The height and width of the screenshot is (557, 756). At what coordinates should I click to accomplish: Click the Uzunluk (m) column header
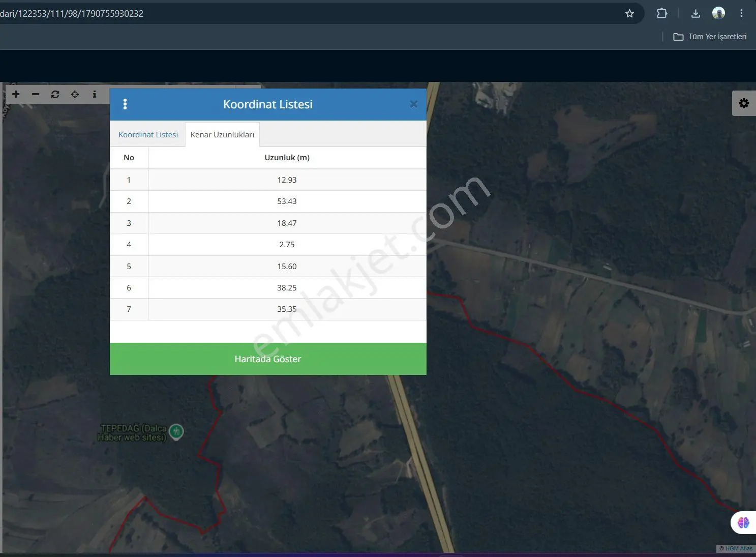(x=287, y=158)
